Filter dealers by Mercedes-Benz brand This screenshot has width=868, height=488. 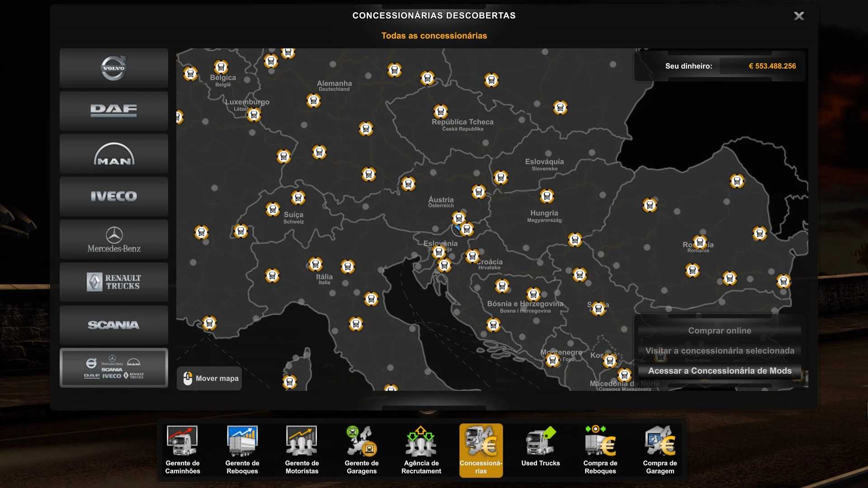[x=113, y=239]
